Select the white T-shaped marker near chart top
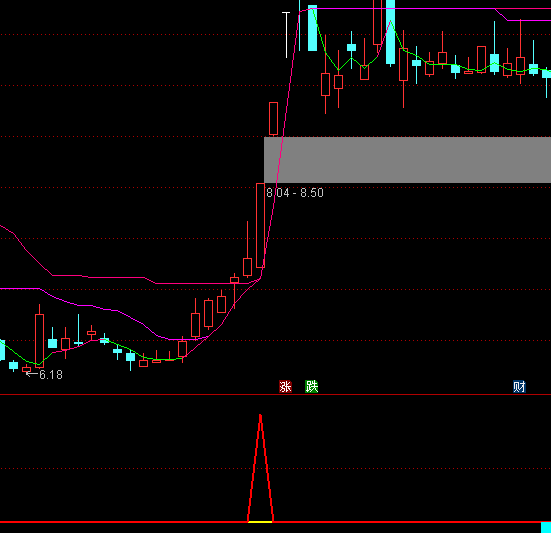The height and width of the screenshot is (533, 551). tap(286, 35)
